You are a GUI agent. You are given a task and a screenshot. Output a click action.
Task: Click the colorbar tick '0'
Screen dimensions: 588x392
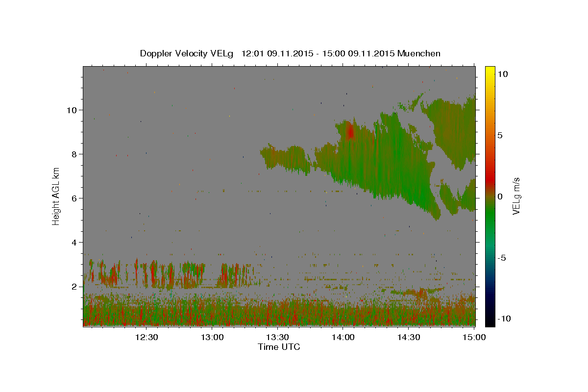pyautogui.click(x=500, y=196)
